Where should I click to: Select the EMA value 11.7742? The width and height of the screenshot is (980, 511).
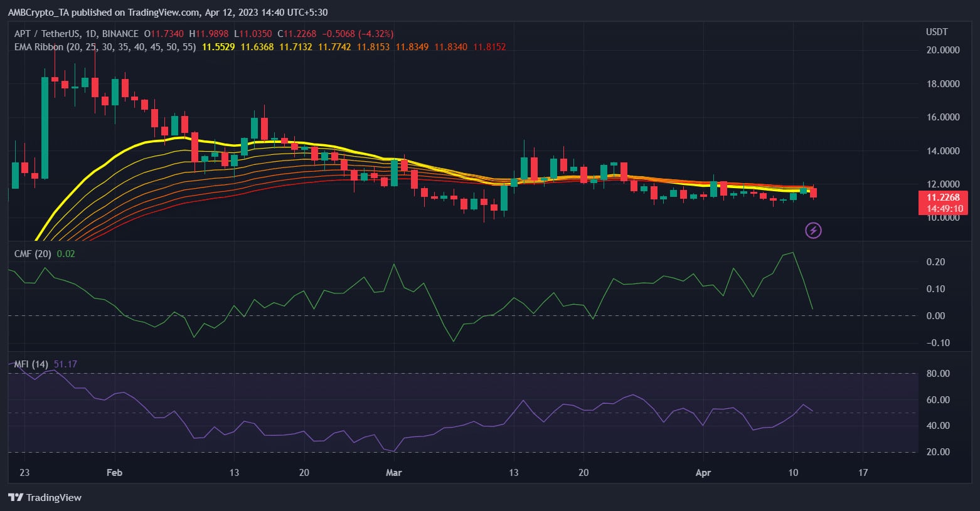click(334, 47)
